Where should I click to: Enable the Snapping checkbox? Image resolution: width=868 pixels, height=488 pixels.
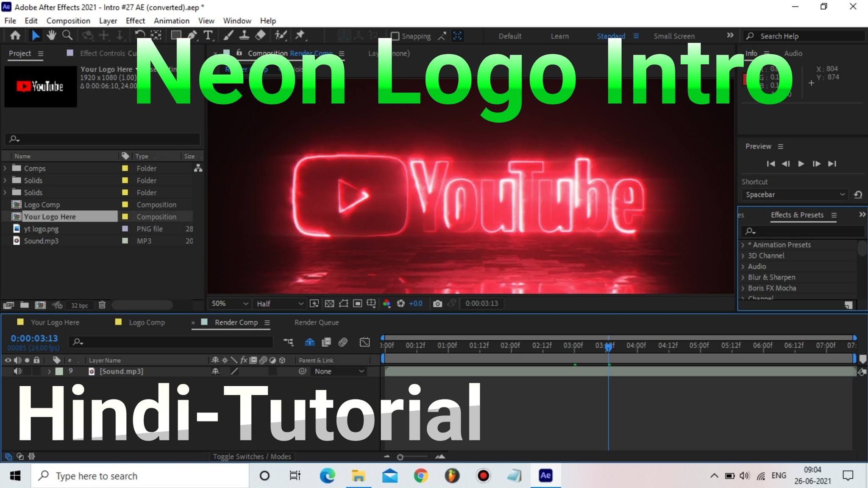(x=395, y=36)
